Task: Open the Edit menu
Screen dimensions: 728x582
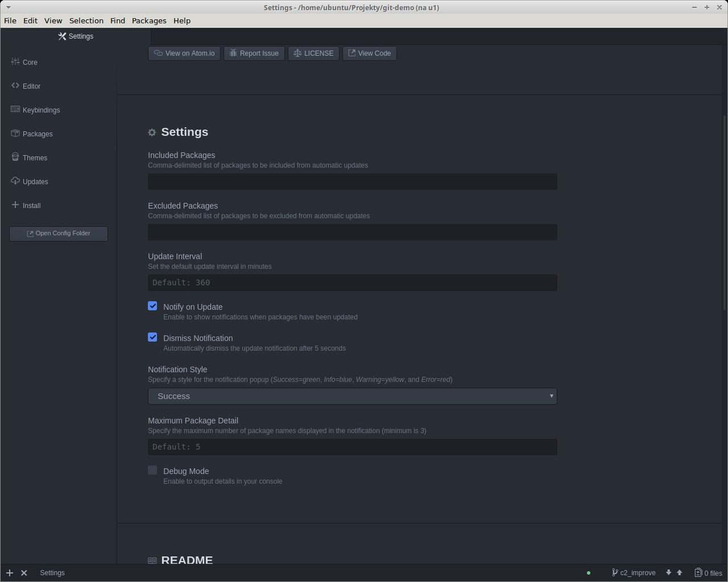Action: tap(30, 20)
